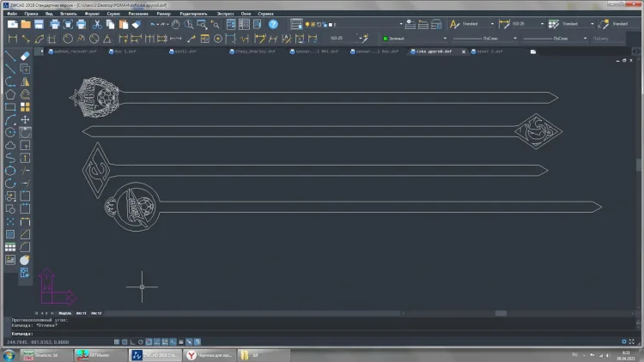The height and width of the screenshot is (362, 644).
Task: Toggle Snap mode in the status bar
Action: tap(117, 342)
